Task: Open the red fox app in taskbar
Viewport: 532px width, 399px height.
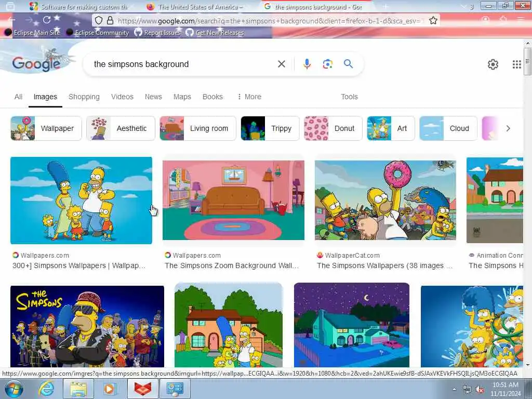Action: (x=143, y=389)
